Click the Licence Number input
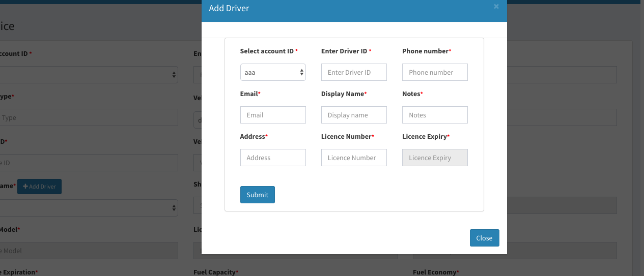This screenshot has width=644, height=276. [354, 158]
